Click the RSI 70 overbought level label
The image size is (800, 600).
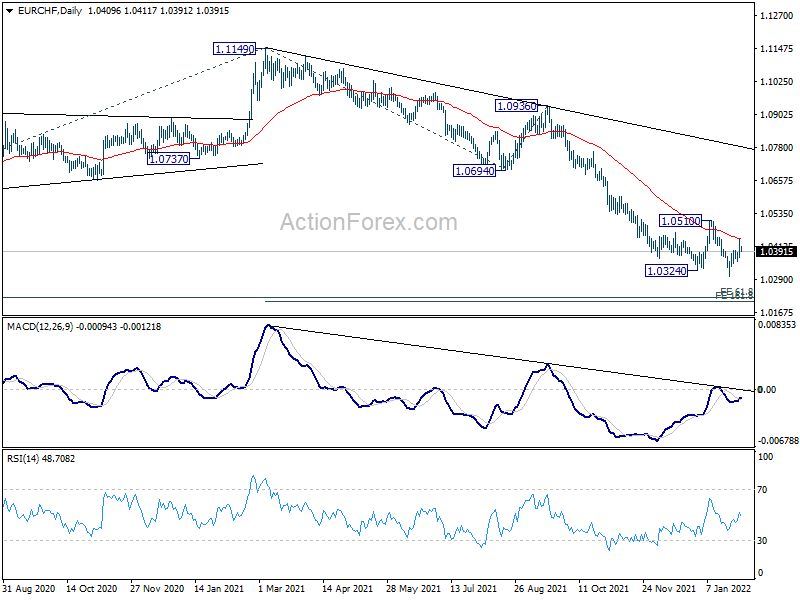coord(762,490)
